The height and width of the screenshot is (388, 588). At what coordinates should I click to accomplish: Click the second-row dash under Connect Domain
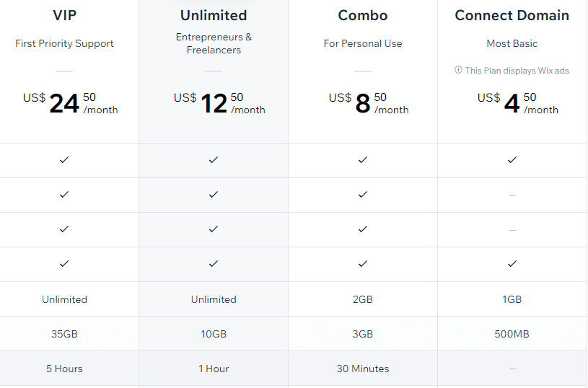click(x=512, y=195)
